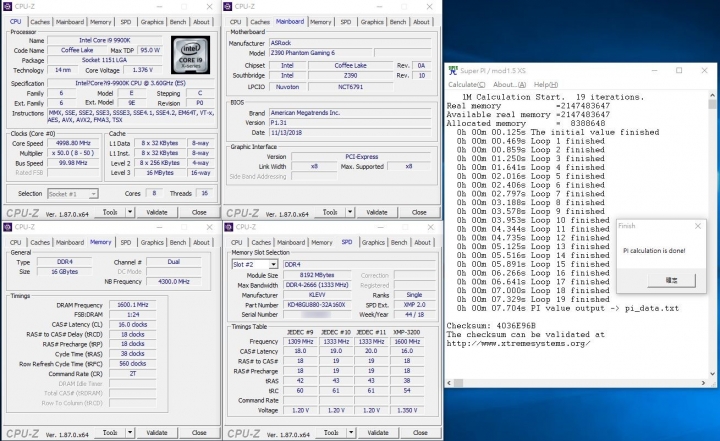Viewport: 720px width, 441px height.
Task: Click the Super PI app icon in its title bar
Action: [x=453, y=70]
